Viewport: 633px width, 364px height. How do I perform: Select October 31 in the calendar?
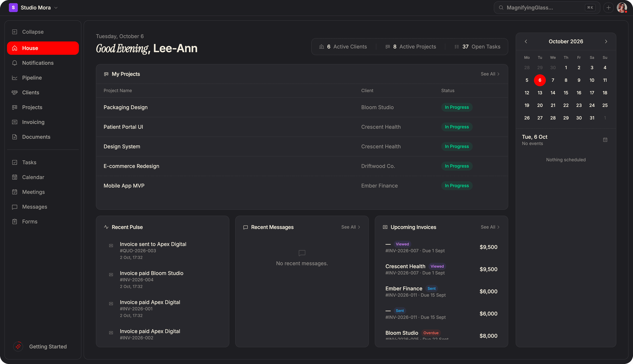point(592,118)
